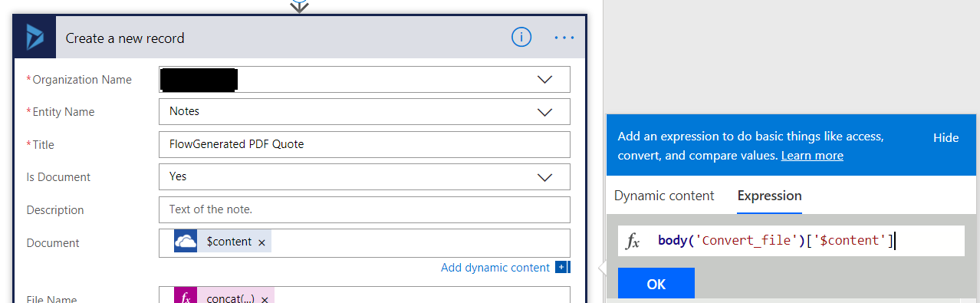The width and height of the screenshot is (980, 303).
Task: Click the OK button
Action: click(x=656, y=284)
